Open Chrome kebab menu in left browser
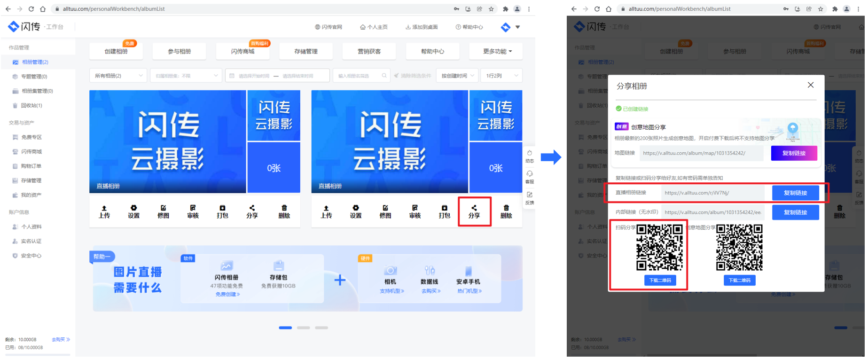This screenshot has height=359, width=868. point(529,9)
